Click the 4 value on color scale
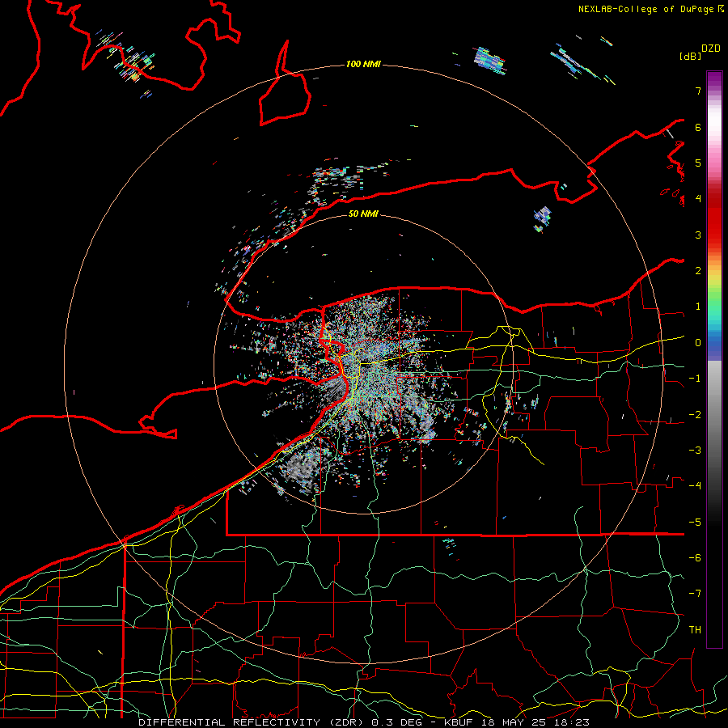The image size is (728, 728). point(698,199)
